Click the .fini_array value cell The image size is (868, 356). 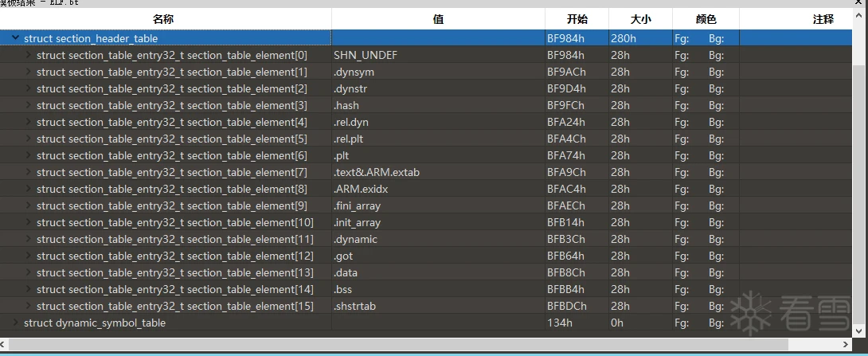[439, 206]
